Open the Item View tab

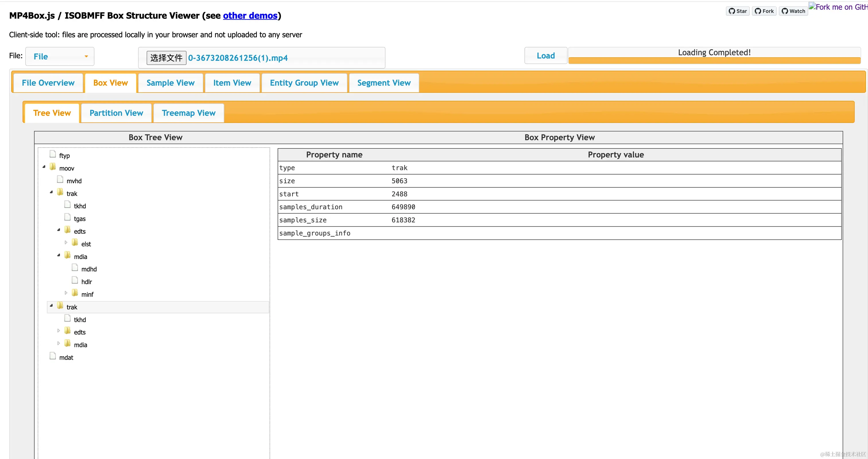click(x=232, y=83)
